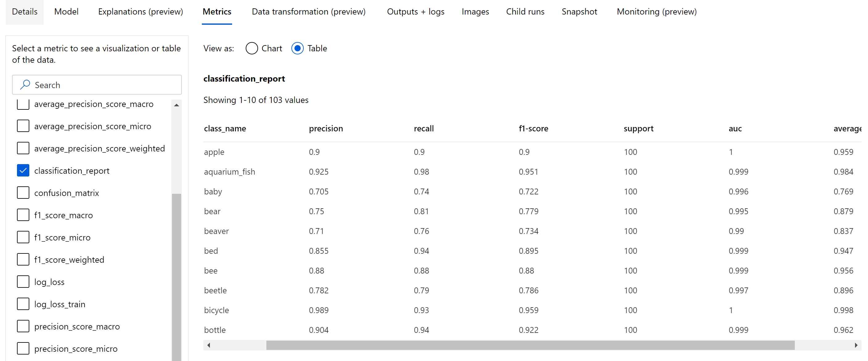Switch to the Images tab
This screenshot has width=868, height=361.
(476, 11)
